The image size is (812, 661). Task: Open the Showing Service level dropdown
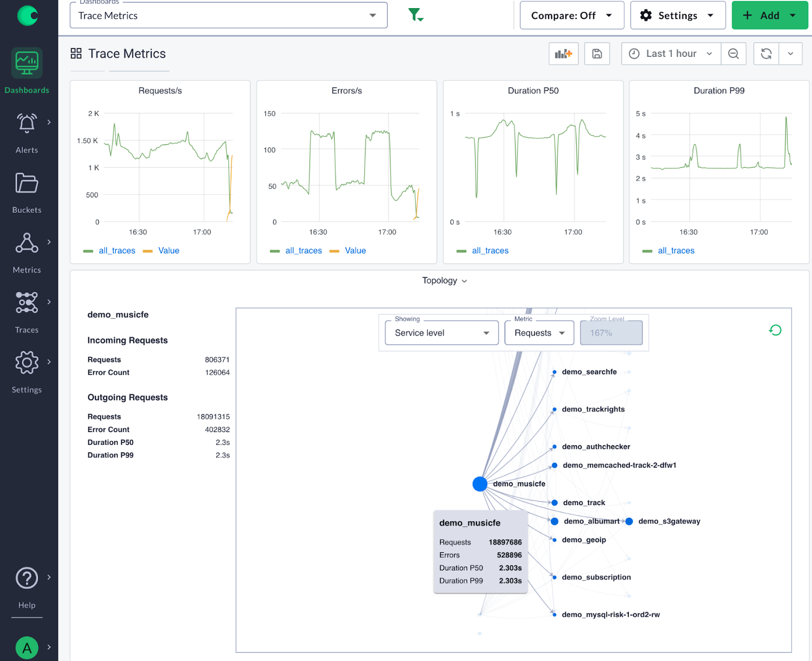[442, 333]
